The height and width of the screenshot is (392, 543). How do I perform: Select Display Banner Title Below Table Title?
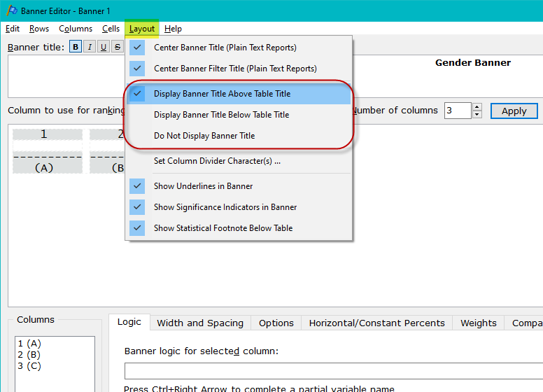tap(221, 115)
